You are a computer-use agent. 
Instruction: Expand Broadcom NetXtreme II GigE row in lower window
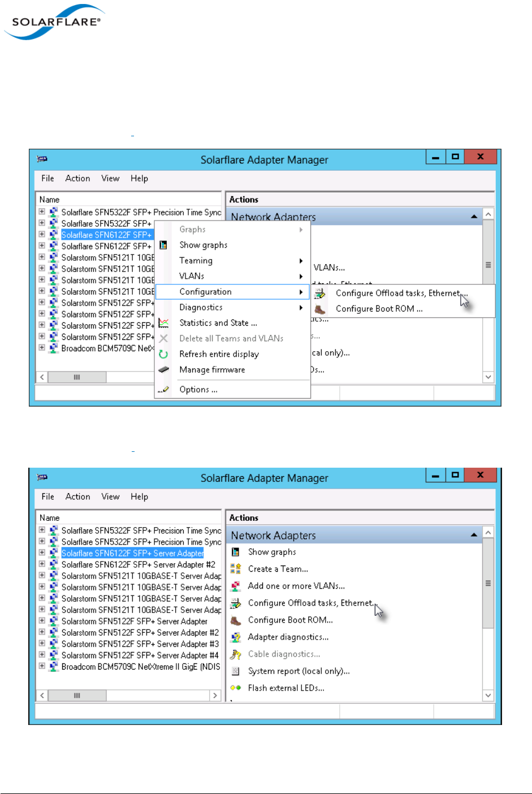coord(42,666)
